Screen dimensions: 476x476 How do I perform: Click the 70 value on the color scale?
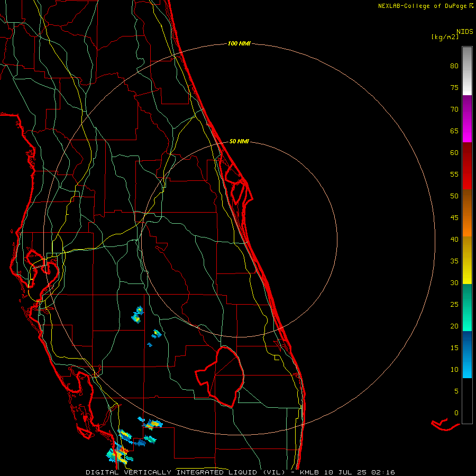pos(454,109)
